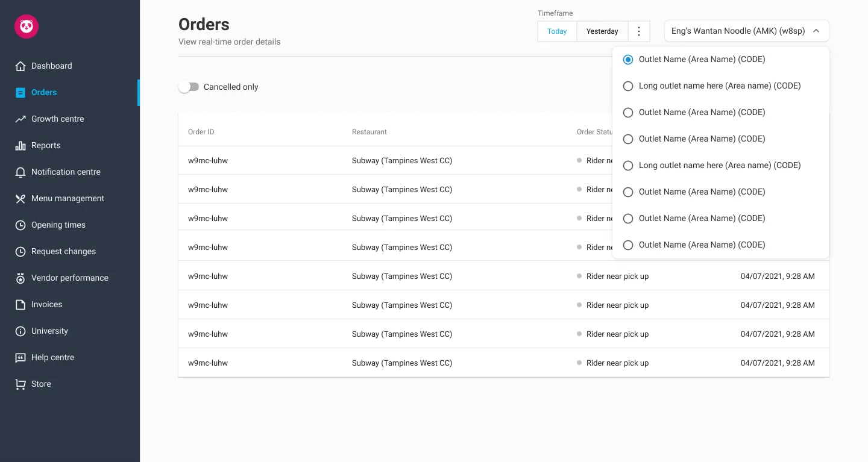Click the Order ID column header
Viewport: 868px width, 462px height.
pos(201,132)
